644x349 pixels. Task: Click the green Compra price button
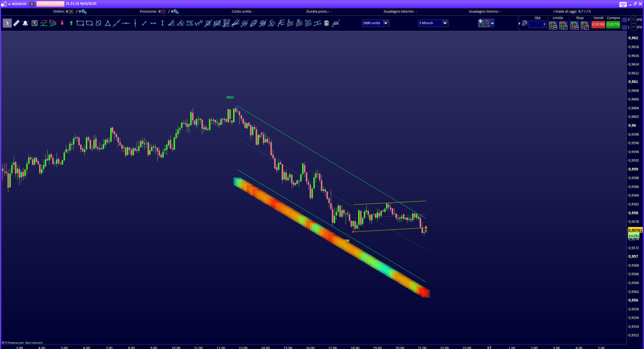tap(613, 24)
